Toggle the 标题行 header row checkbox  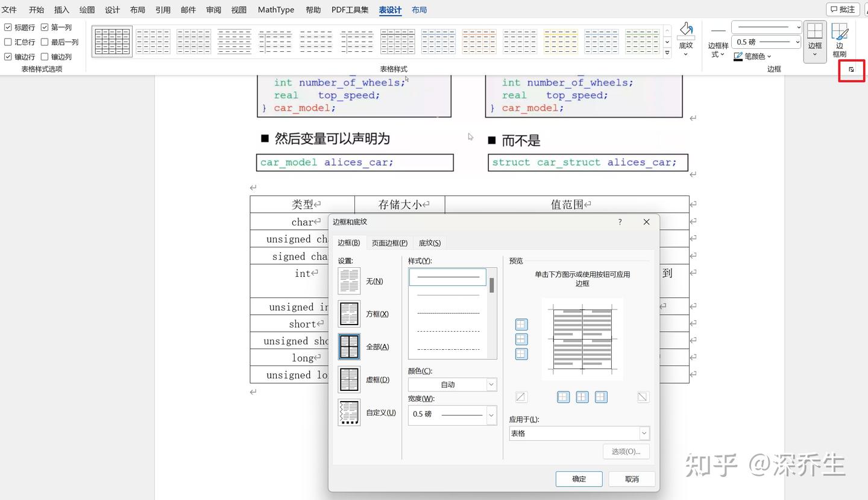coord(8,27)
